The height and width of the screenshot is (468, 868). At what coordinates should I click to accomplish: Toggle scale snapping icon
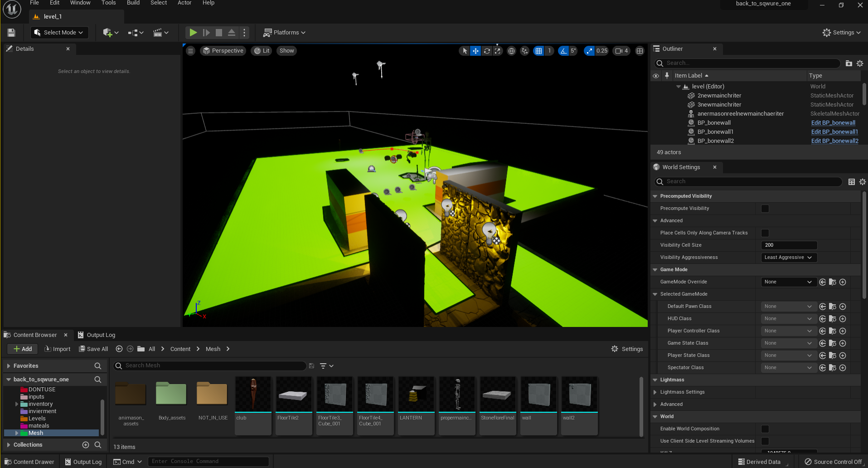[x=589, y=51]
